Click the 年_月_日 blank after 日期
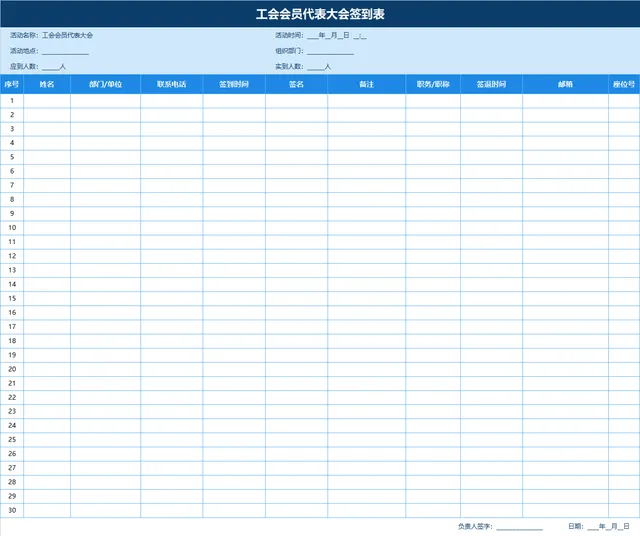640x536 pixels. 609,527
